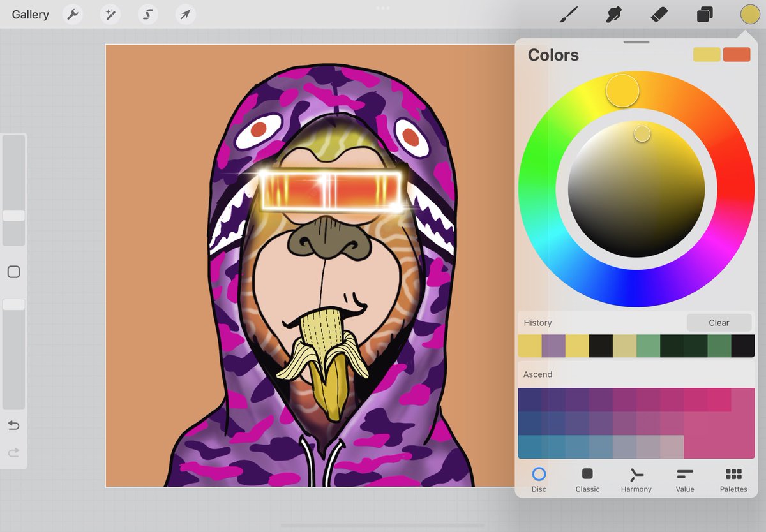This screenshot has width=766, height=532.
Task: Tap the square Modify button in sidebar
Action: (13, 272)
